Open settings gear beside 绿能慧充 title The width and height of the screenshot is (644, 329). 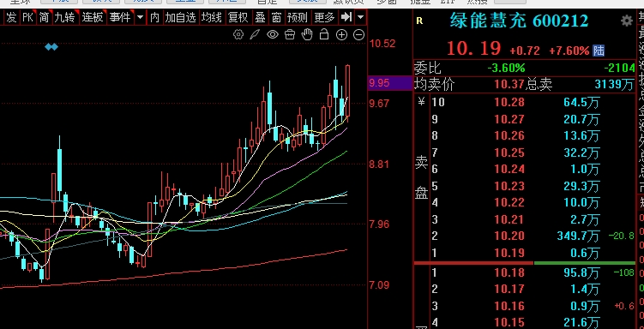[627, 21]
